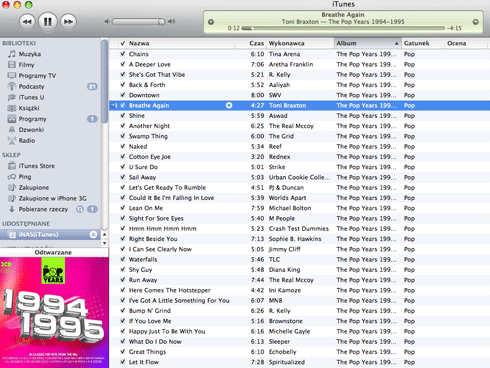The height and width of the screenshot is (368, 490).
Task: Sort by Gatunek column header
Action: coord(423,43)
